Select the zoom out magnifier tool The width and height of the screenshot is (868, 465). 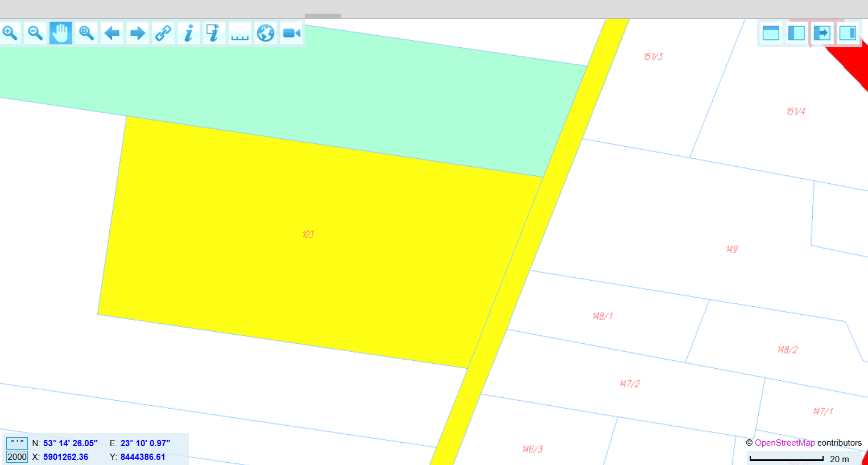pos(35,33)
